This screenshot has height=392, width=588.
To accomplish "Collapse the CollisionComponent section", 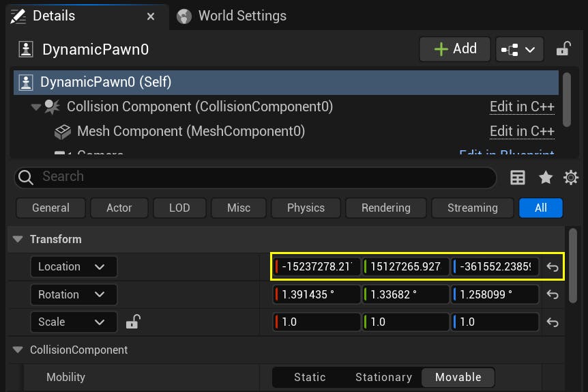I will coord(18,350).
